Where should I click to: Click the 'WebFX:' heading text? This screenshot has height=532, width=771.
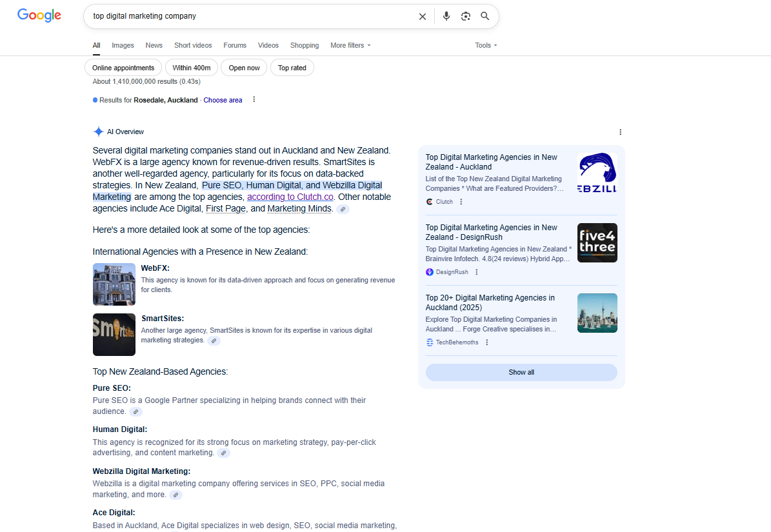click(155, 268)
